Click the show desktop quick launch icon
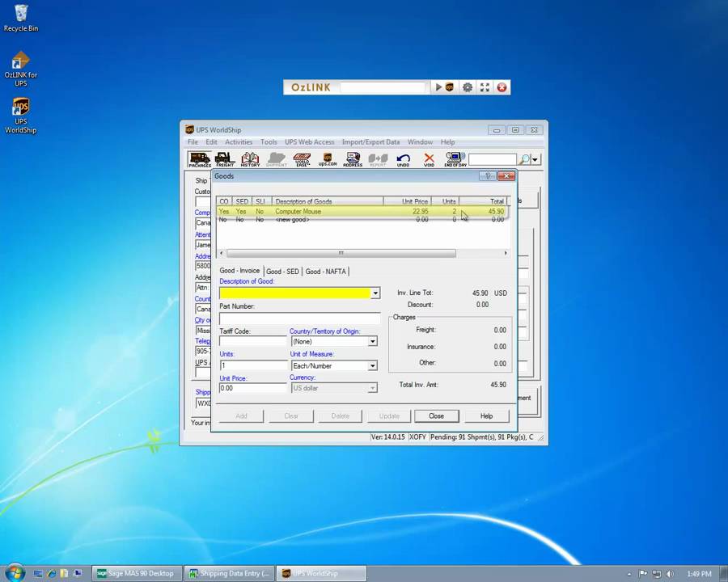728x582 pixels. [38, 574]
